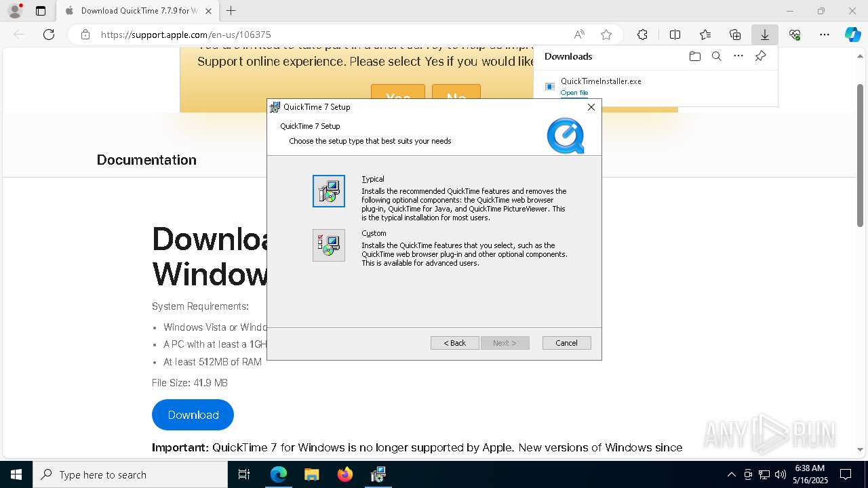The height and width of the screenshot is (488, 868).
Task: Open a new browser tab
Action: [x=231, y=11]
